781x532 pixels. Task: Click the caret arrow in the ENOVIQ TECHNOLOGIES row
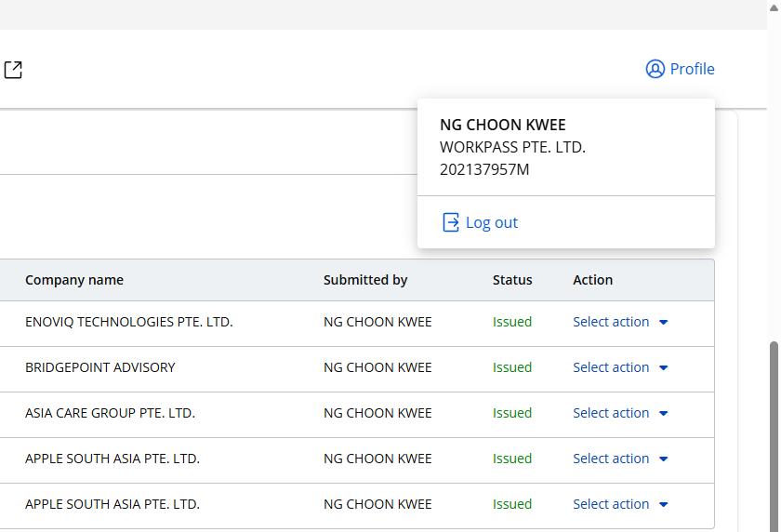(x=664, y=323)
